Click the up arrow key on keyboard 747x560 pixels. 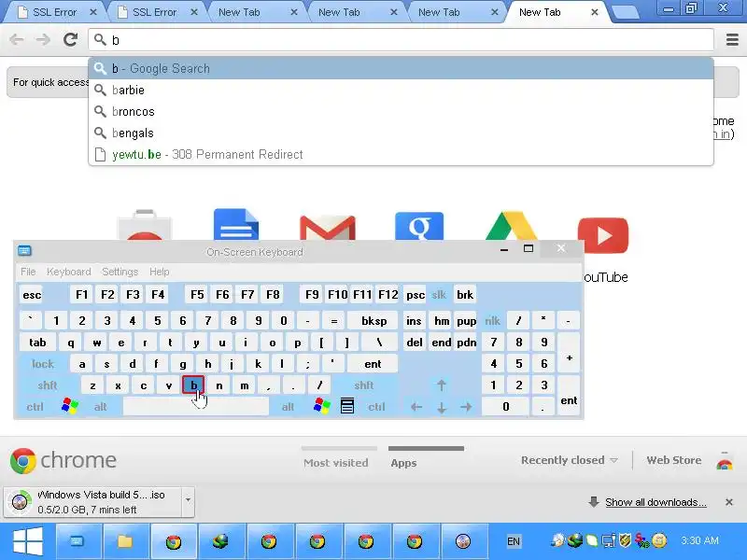tap(441, 385)
